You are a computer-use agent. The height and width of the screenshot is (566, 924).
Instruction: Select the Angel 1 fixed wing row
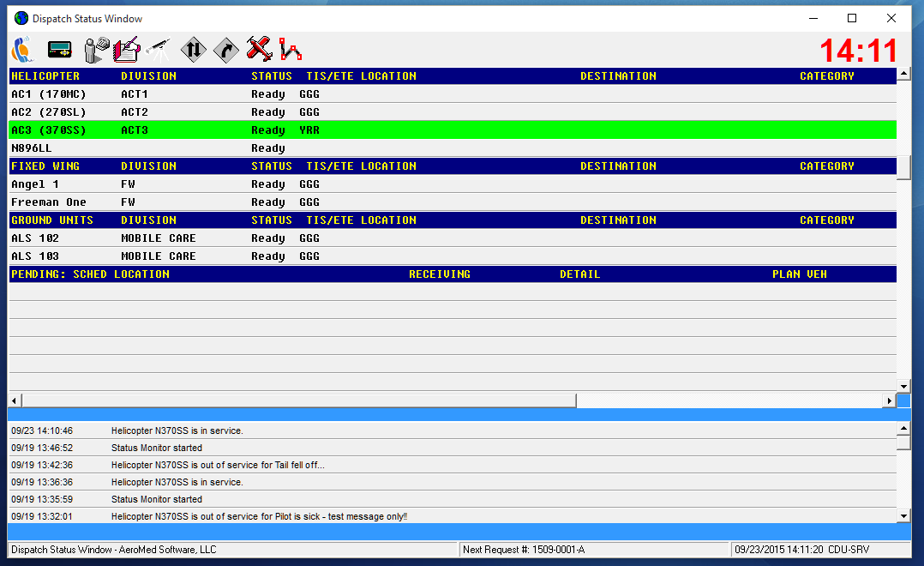(x=453, y=184)
